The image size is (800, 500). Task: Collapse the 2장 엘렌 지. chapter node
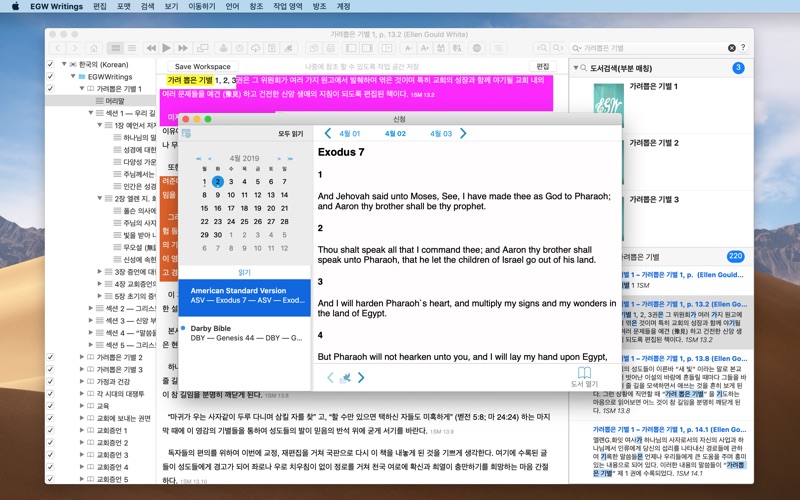(x=100, y=198)
